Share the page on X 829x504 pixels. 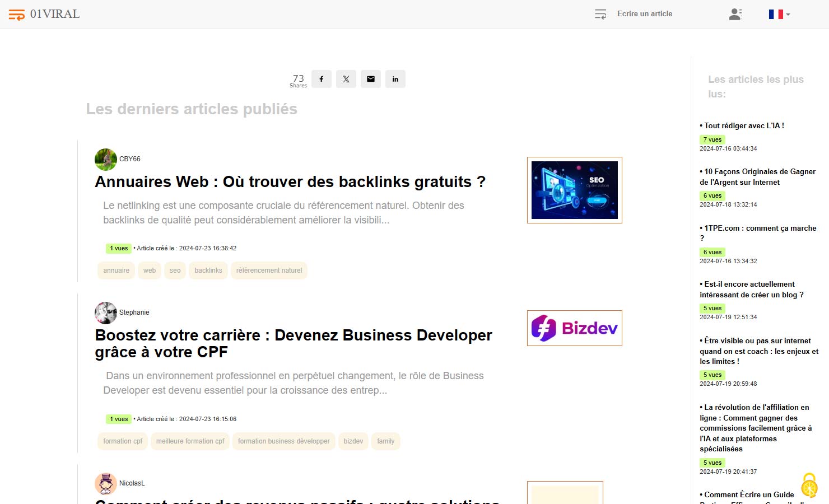pyautogui.click(x=346, y=79)
